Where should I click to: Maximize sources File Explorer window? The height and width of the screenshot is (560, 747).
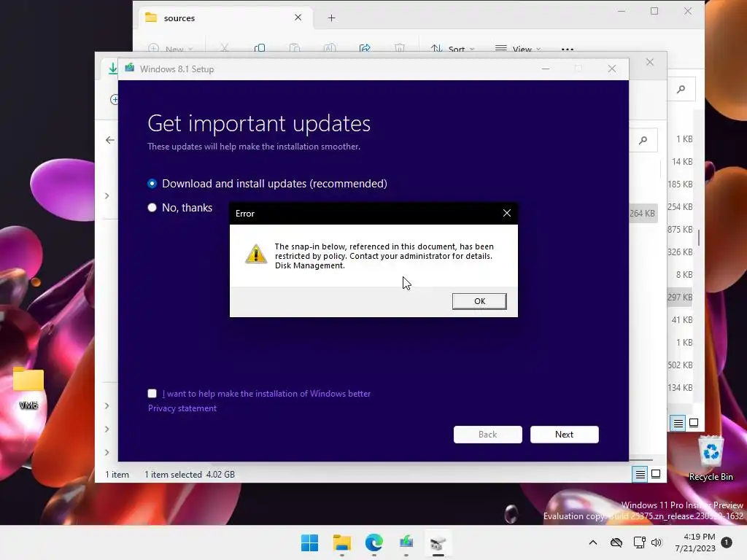[x=654, y=11]
